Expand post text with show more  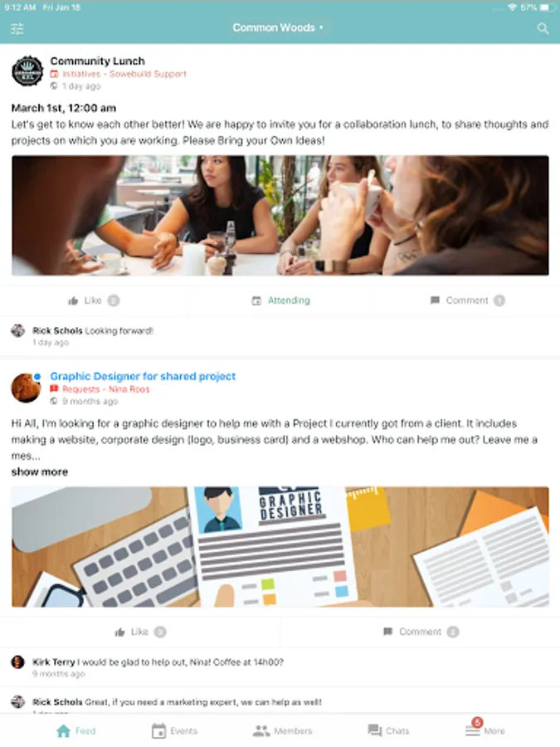pyautogui.click(x=40, y=472)
